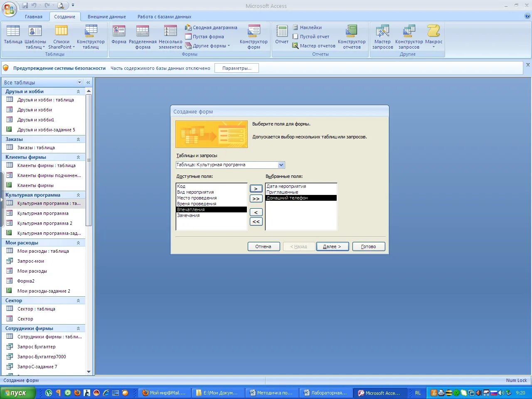Open Запрос-мои query in navigation pane

point(31,261)
